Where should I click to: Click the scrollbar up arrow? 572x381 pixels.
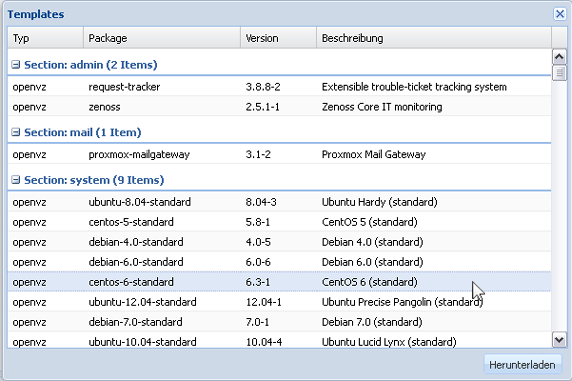click(x=559, y=57)
